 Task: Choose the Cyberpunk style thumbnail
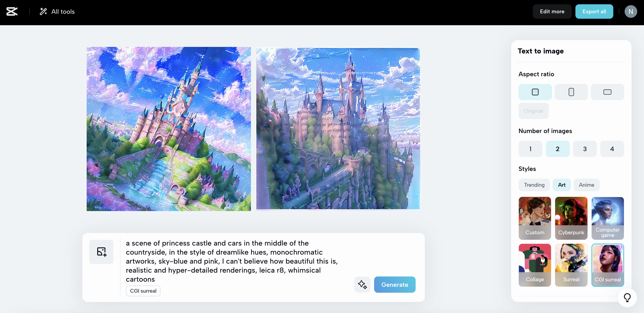pos(571,218)
